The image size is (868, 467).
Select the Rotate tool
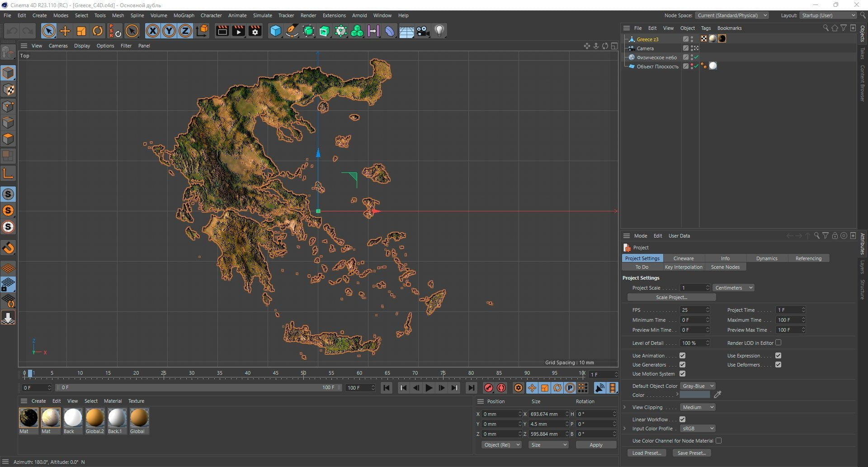point(98,31)
